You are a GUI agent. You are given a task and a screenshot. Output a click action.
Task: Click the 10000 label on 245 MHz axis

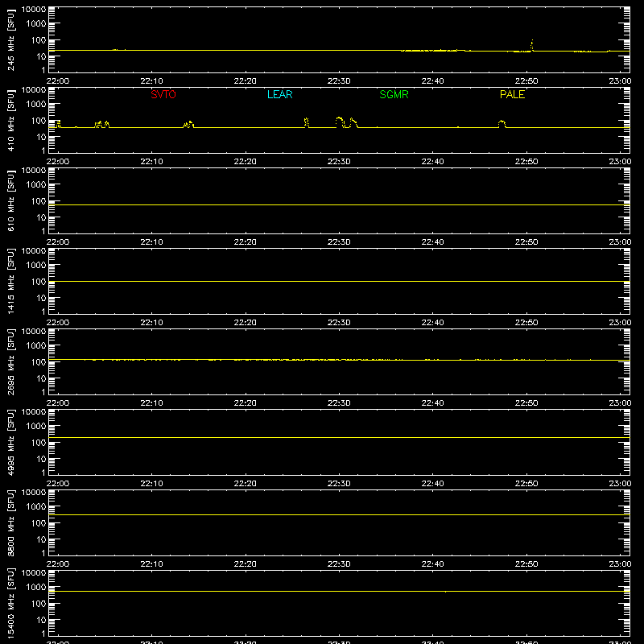[34, 10]
